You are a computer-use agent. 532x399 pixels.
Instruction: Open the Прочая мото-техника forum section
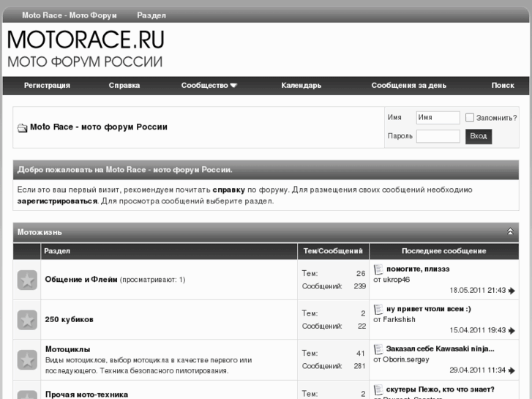coord(86,395)
